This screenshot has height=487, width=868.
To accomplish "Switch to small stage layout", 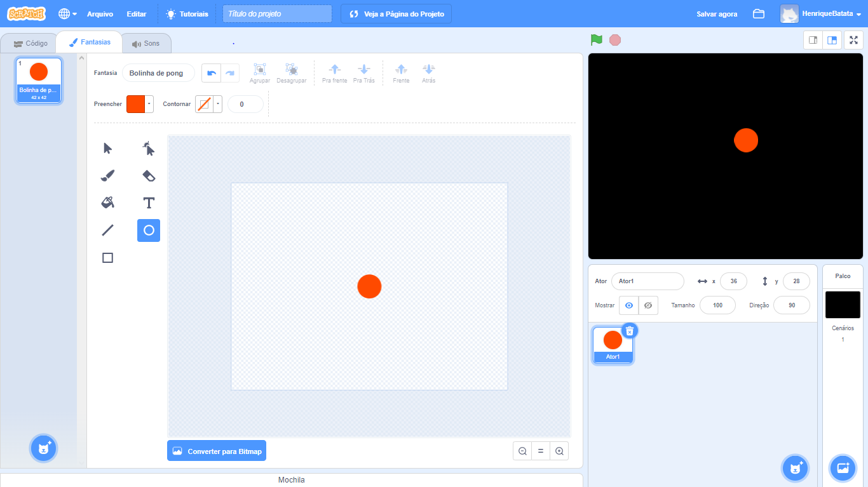I will click(x=813, y=40).
